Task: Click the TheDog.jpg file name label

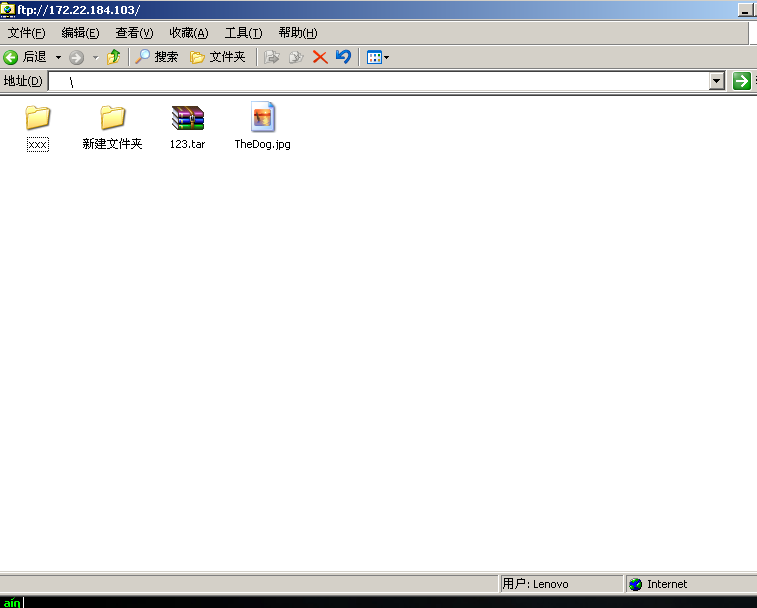Action: pos(263,144)
